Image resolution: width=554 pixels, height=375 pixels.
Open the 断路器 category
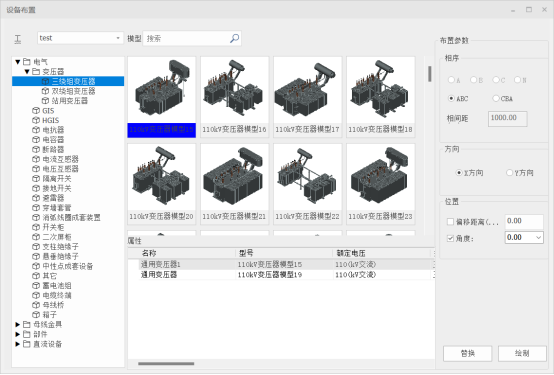[x=48, y=150]
